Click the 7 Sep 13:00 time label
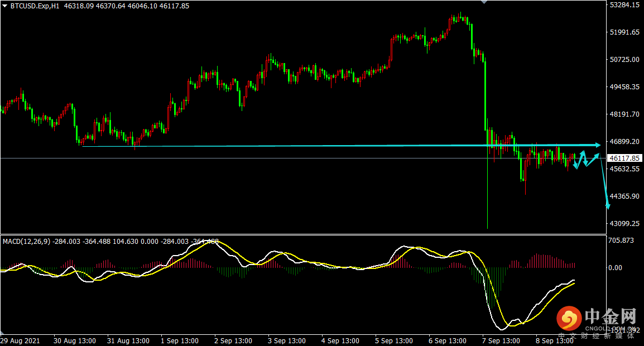Viewport: 644px width, 346px height. [501, 341]
